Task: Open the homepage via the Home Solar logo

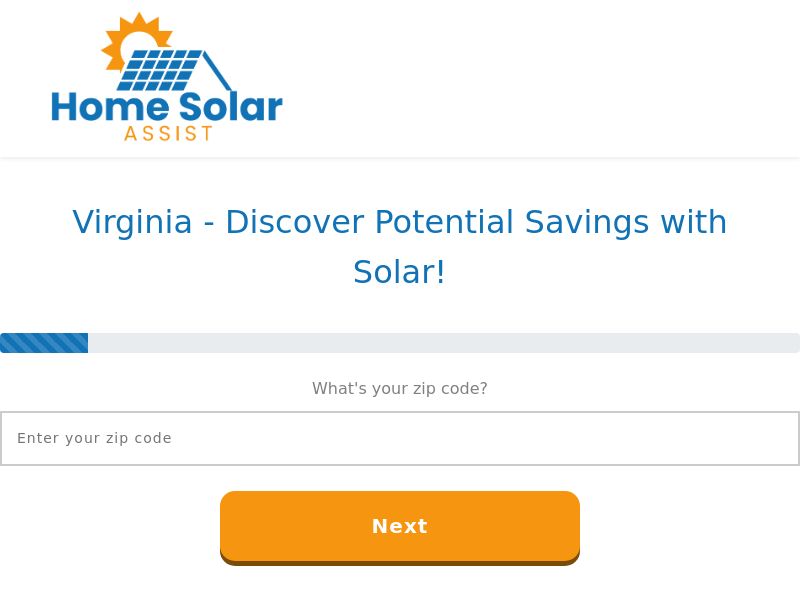Action: click(165, 75)
